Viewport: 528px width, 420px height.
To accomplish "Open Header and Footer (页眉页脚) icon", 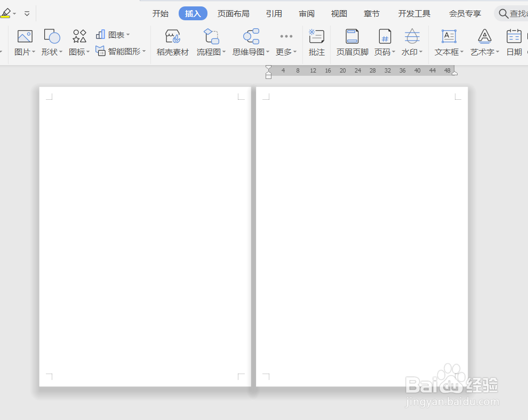I will 352,36.
